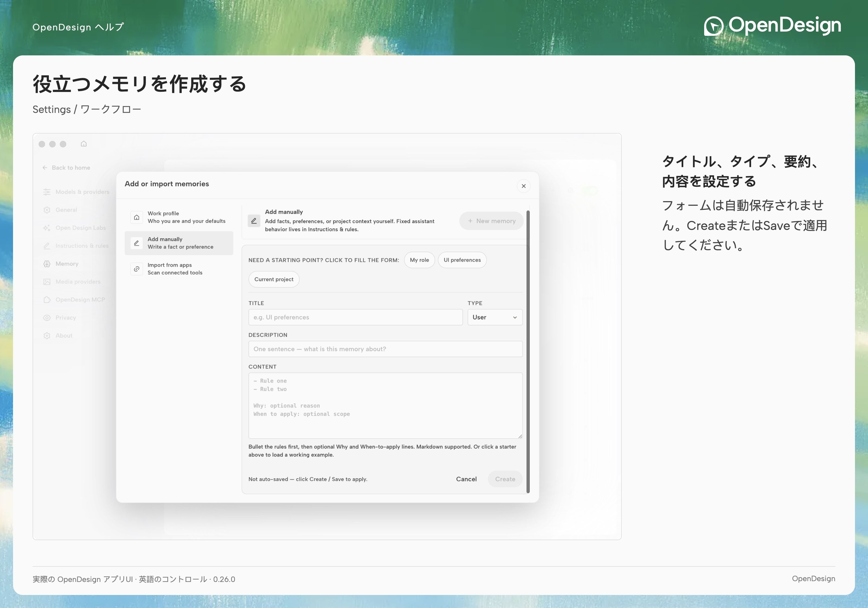The image size is (868, 608).
Task: Click inside the Content text area
Action: (x=385, y=406)
